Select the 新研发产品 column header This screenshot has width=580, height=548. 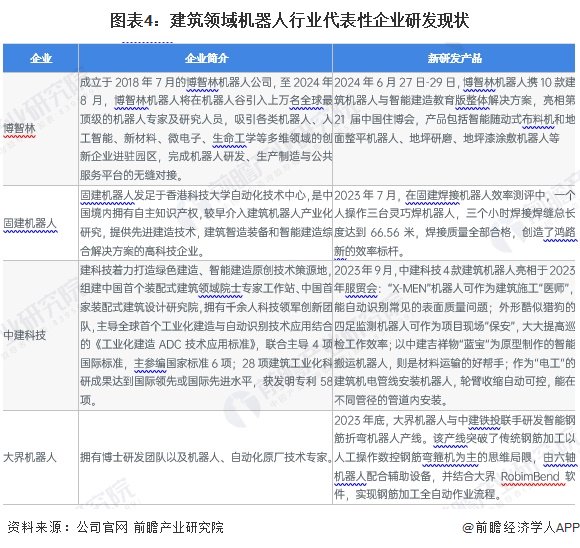454,58
